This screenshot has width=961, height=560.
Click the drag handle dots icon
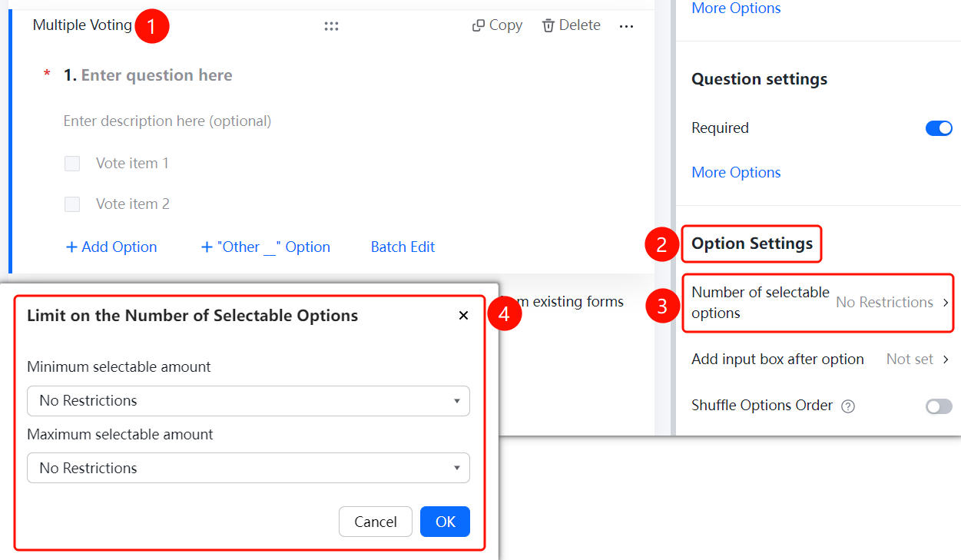coord(331,26)
